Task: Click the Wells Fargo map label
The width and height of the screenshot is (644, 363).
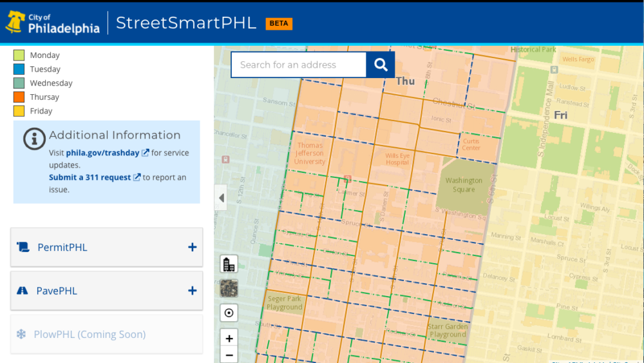Action: click(578, 59)
